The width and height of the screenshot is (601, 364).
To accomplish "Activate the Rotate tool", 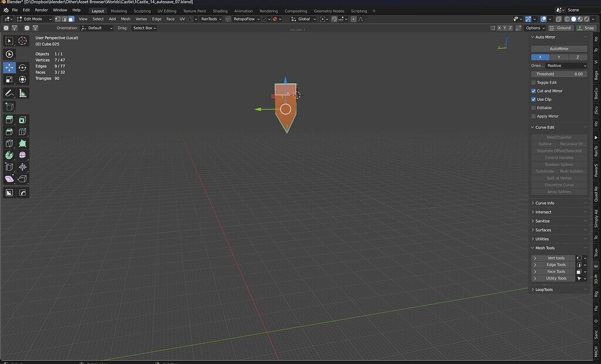I will click(x=22, y=67).
